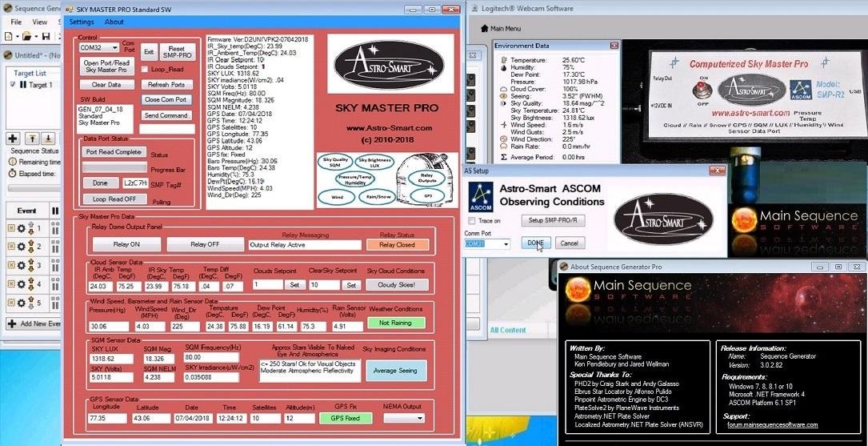This screenshot has height=446, width=868.
Task: Click the pause icon in Event table header
Action: click(55, 211)
